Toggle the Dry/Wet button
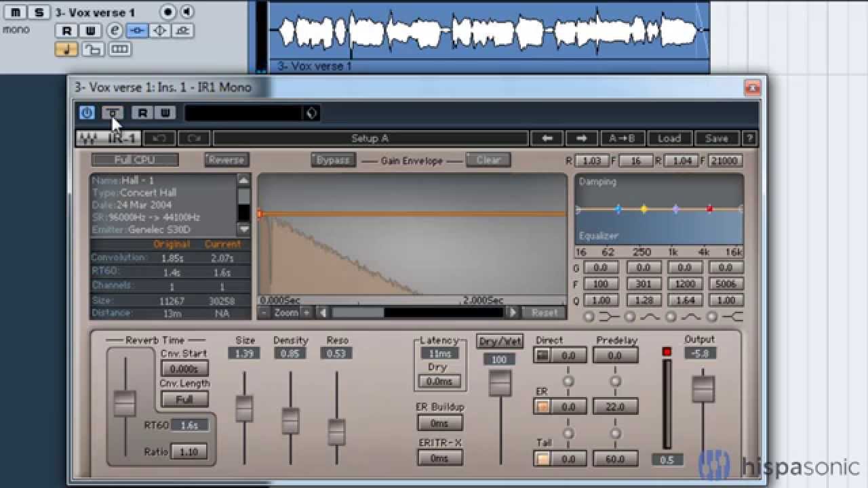Viewport: 868px width, 488px height. 500,341
